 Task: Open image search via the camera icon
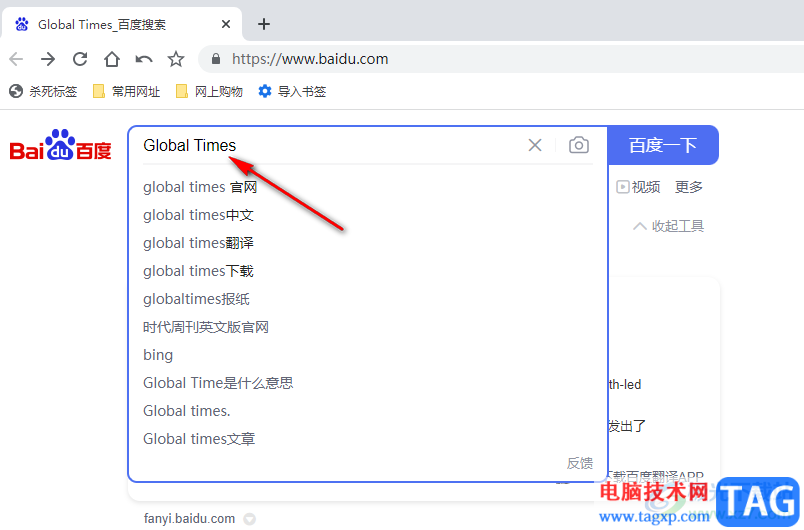(x=578, y=145)
